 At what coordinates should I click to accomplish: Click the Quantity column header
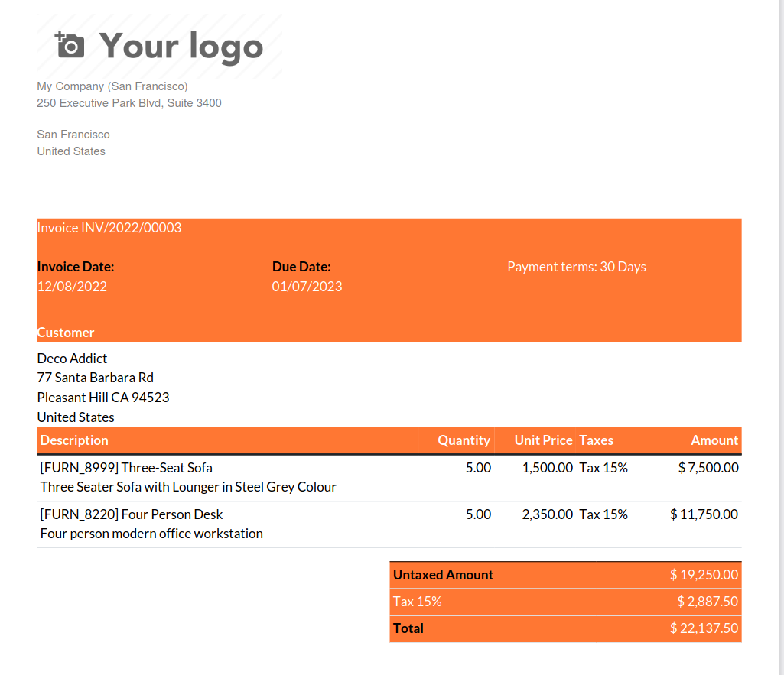coord(464,440)
